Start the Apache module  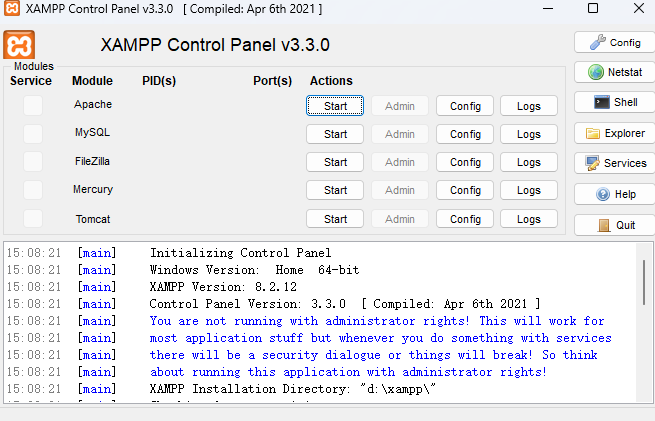point(335,106)
